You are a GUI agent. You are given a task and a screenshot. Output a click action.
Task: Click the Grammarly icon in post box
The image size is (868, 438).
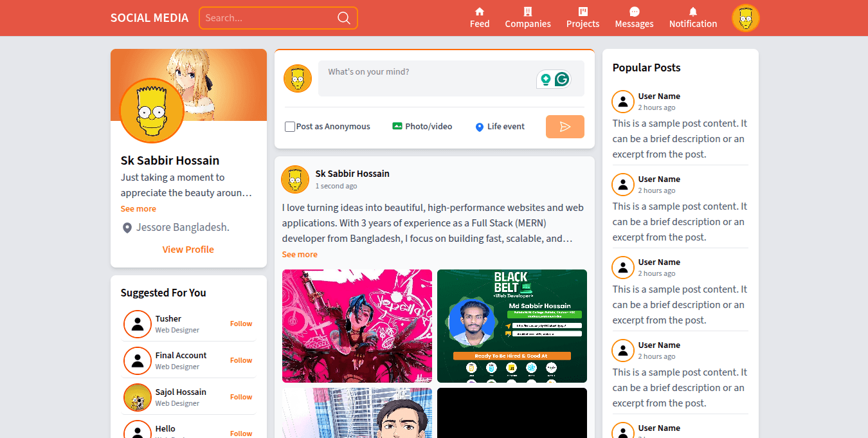tap(562, 79)
